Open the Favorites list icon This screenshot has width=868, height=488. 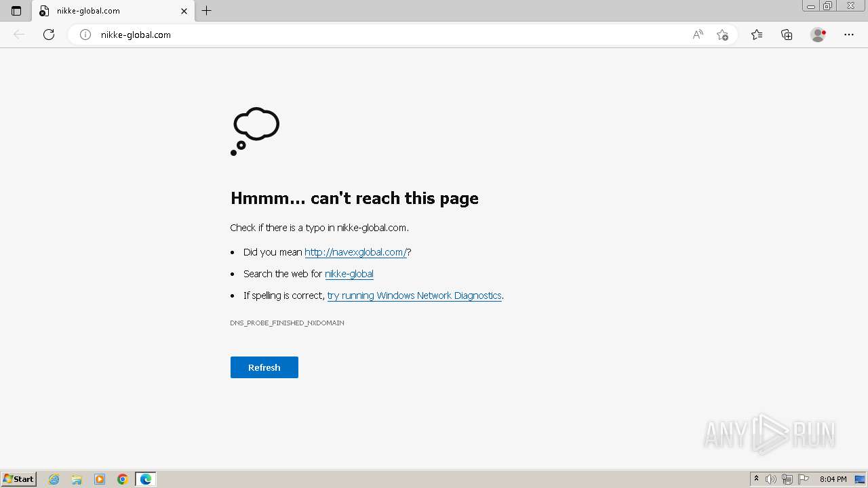coord(757,35)
